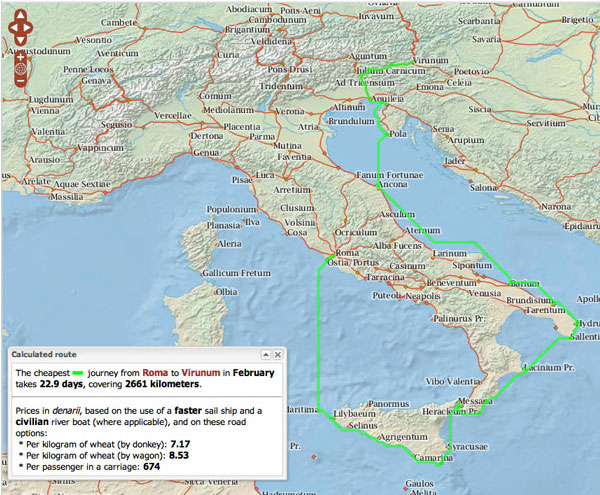600x495 pixels.
Task: Click the Vibo Valentia label
Action: [452, 381]
